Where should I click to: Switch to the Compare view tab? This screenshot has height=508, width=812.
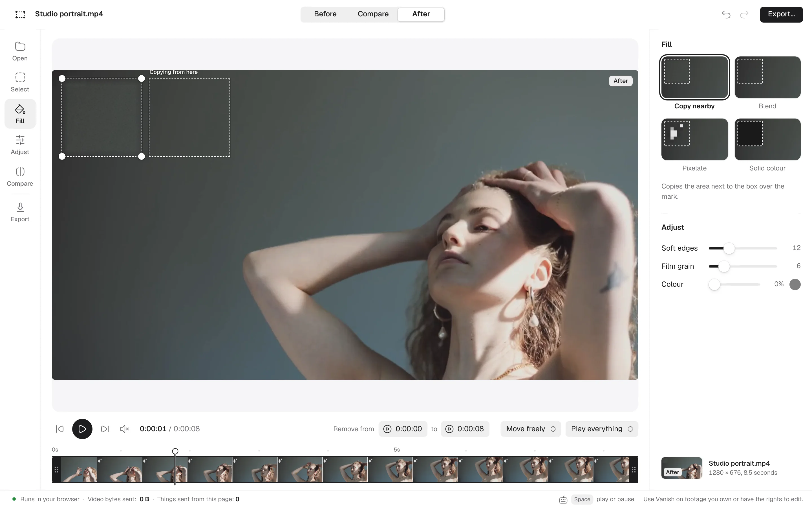coord(373,14)
